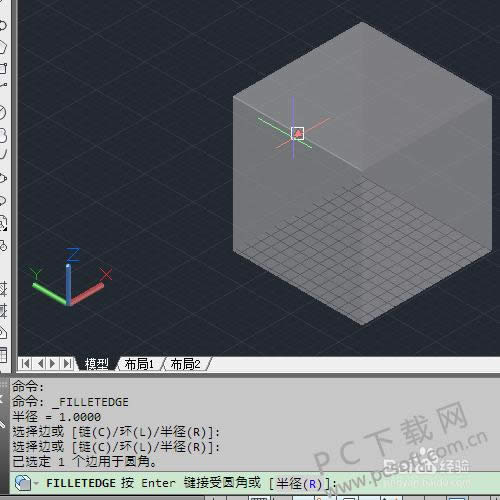This screenshot has width=500, height=500.
Task: Click the previous layout tab arrow
Action: coord(41,363)
